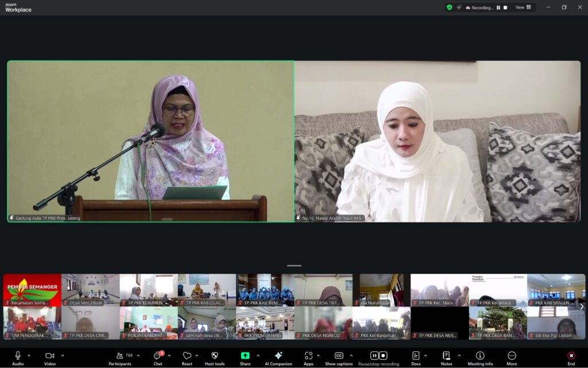Expand notes options arrow next to Notes

tap(459, 355)
